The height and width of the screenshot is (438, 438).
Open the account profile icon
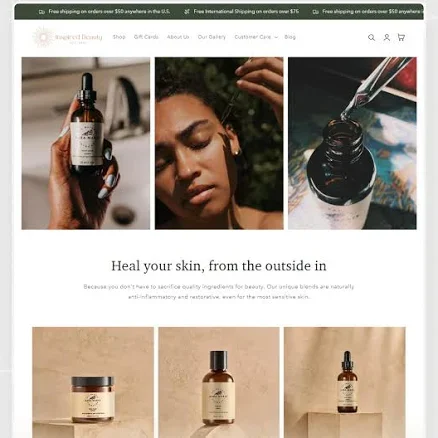[386, 37]
